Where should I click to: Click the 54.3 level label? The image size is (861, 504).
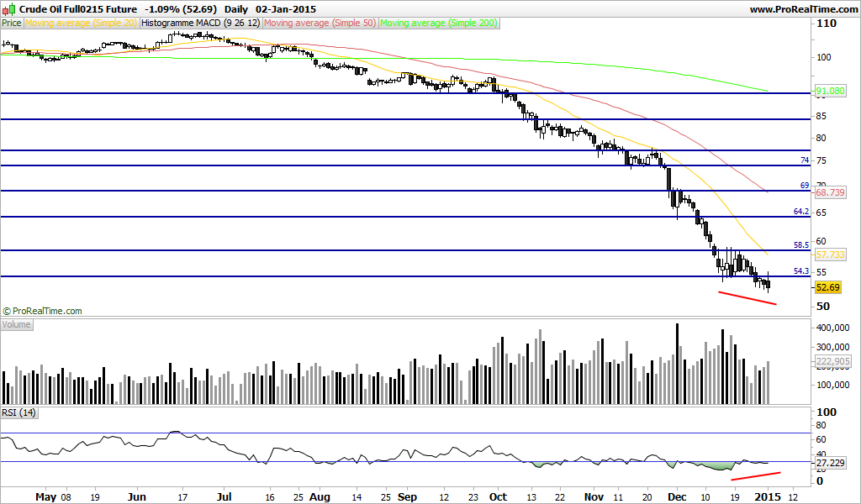point(801,271)
